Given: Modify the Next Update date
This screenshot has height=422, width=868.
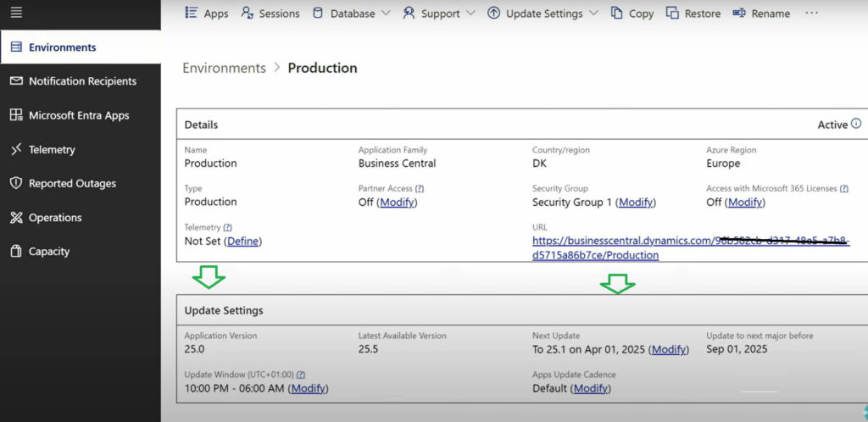Looking at the screenshot, I should pos(669,349).
